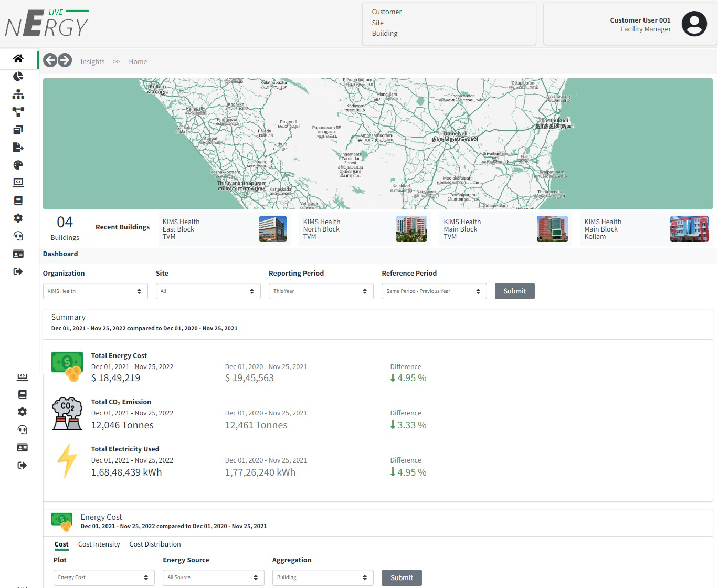
Task: Click the 1,77,26,240 kWh reference value
Action: [x=260, y=472]
